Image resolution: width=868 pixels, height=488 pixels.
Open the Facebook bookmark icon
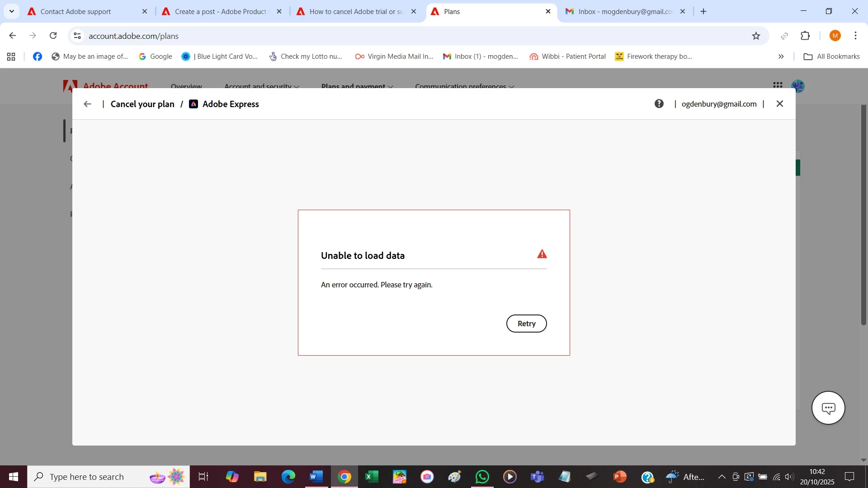point(38,56)
